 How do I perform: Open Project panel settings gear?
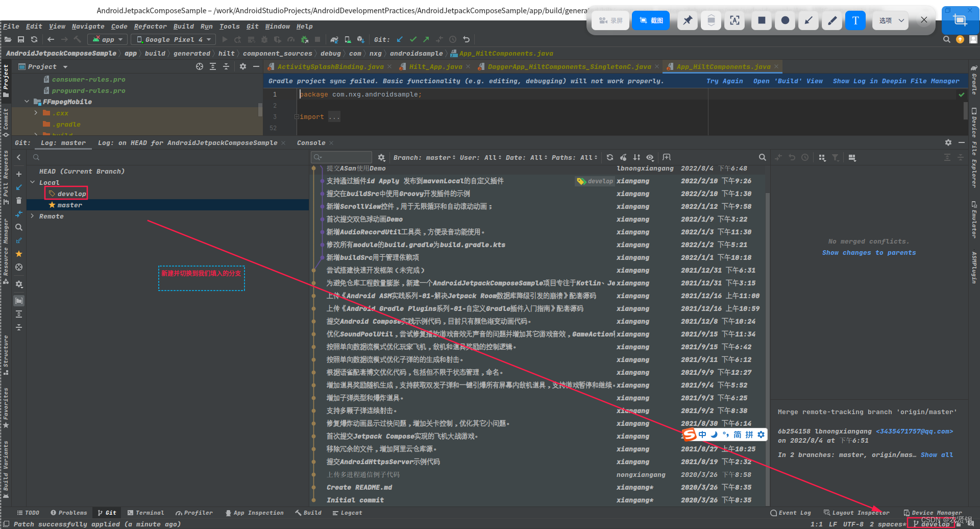coord(243,66)
